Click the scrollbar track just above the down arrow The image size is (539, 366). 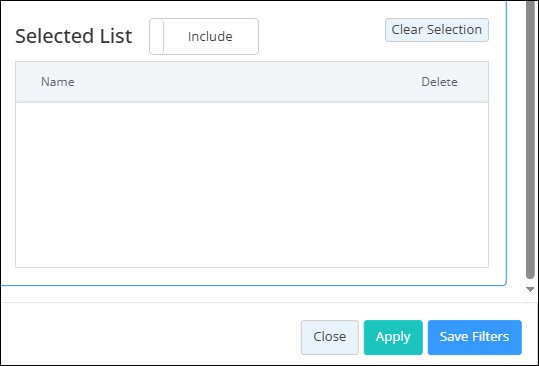(x=530, y=282)
